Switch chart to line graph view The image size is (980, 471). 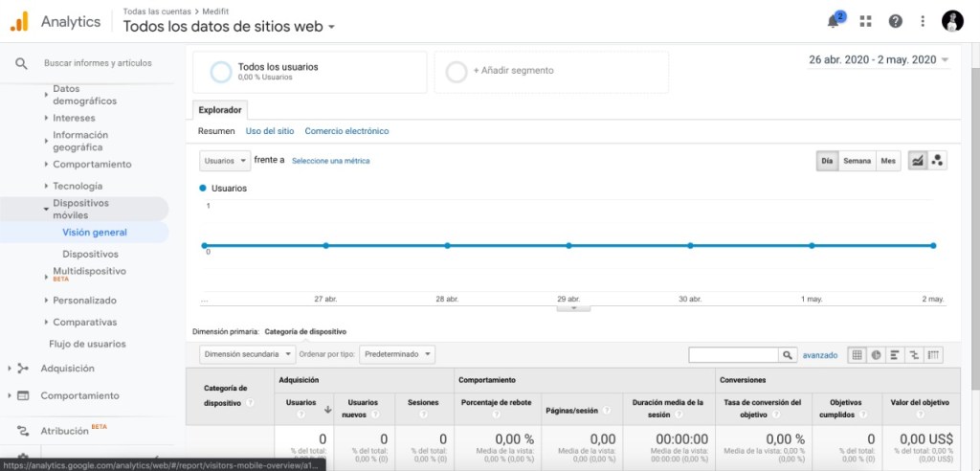918,161
